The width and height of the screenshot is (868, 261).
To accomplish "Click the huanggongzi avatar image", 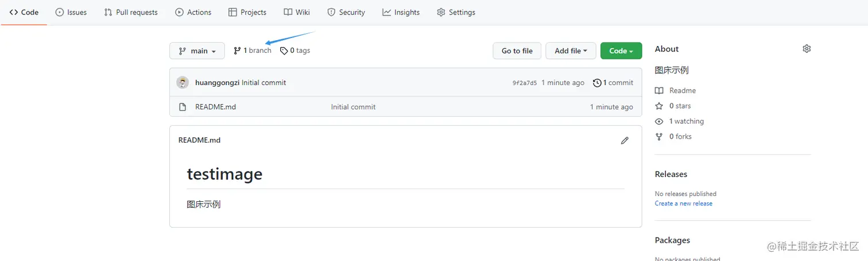I will [183, 82].
